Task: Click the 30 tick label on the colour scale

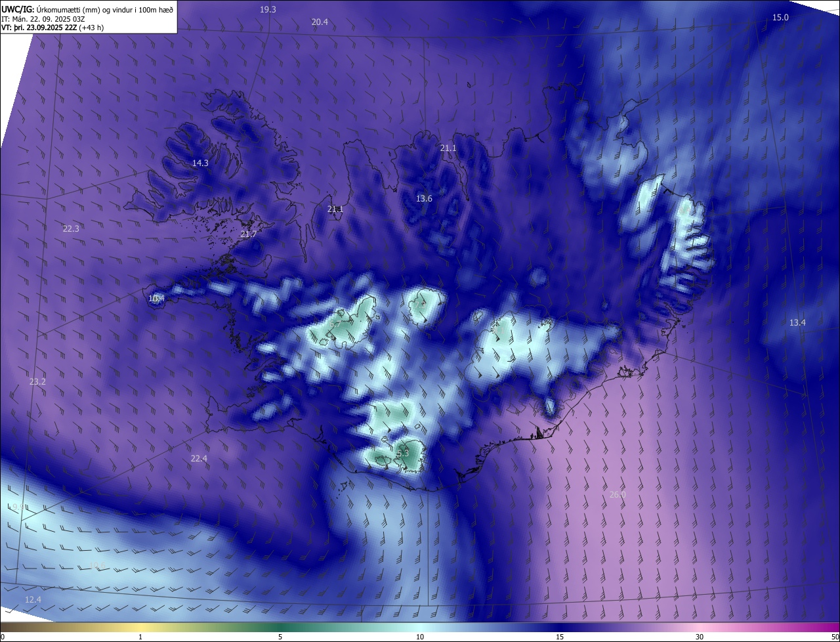Action: pyautogui.click(x=700, y=637)
